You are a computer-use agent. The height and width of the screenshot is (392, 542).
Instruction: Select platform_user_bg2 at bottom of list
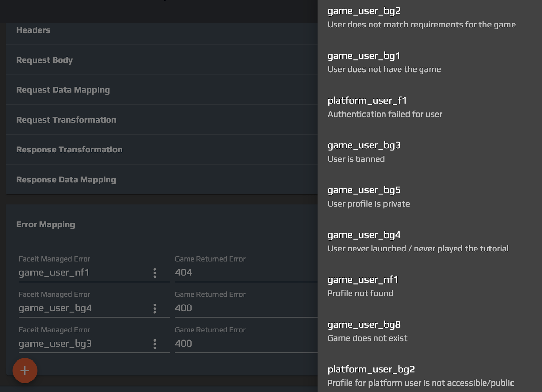tap(371, 369)
